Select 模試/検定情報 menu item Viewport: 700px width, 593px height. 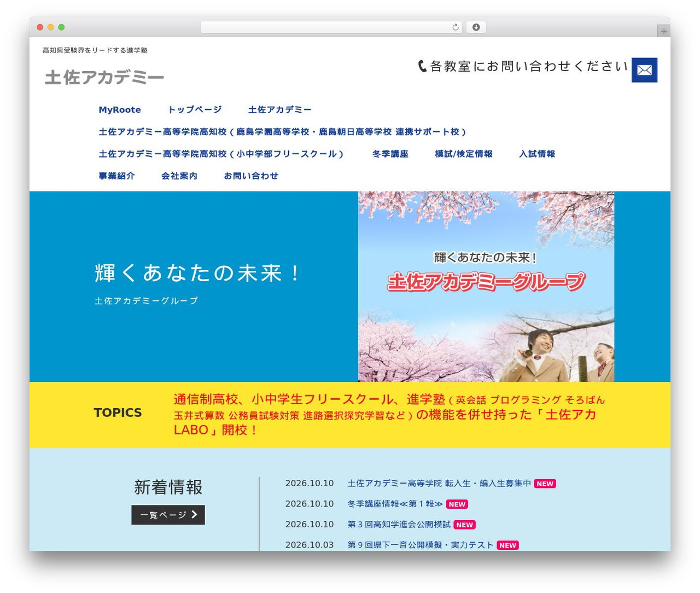(464, 154)
